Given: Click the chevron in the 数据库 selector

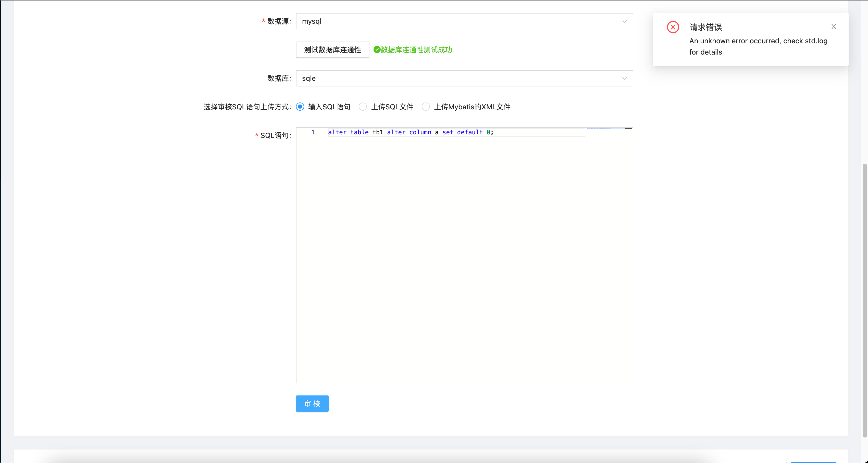Looking at the screenshot, I should [x=624, y=79].
